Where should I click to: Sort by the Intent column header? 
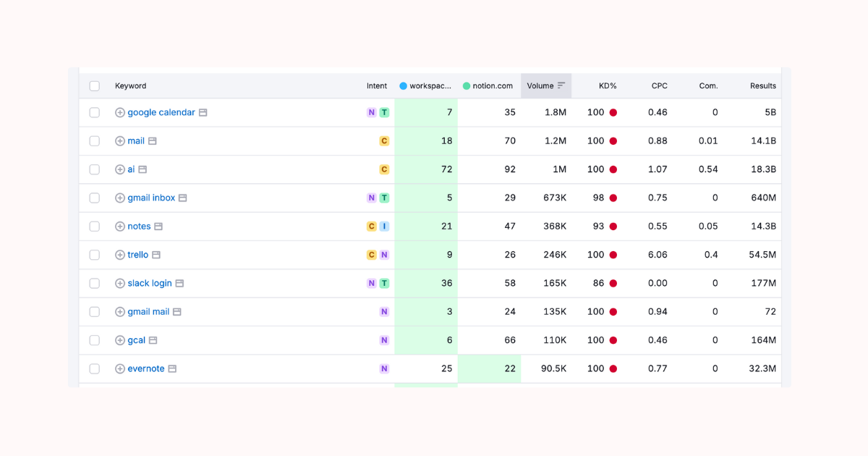[x=377, y=86]
